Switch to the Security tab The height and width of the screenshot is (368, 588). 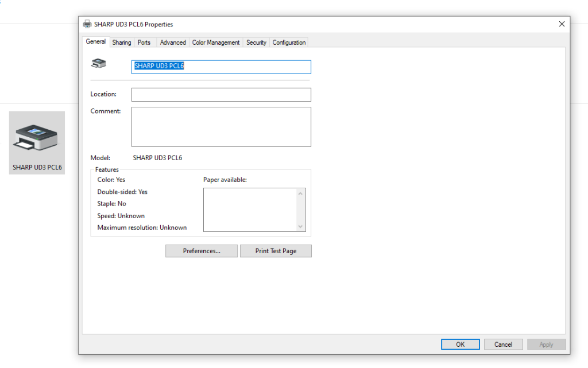[x=256, y=42]
